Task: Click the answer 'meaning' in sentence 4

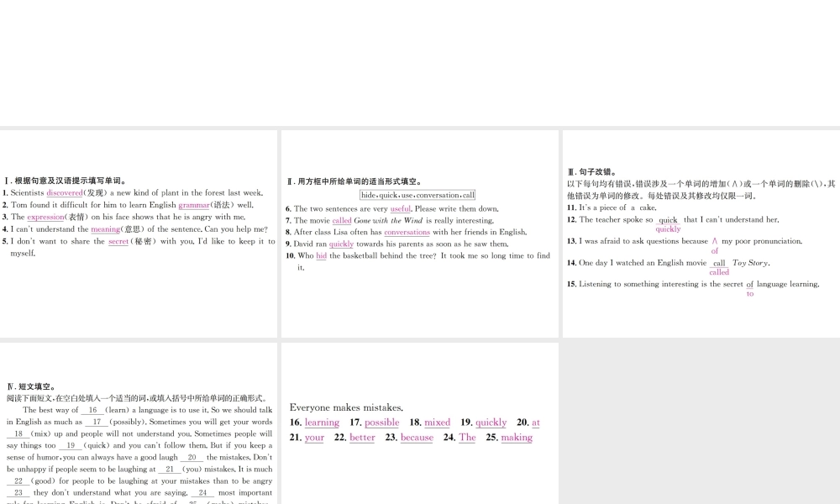Action: (x=106, y=229)
